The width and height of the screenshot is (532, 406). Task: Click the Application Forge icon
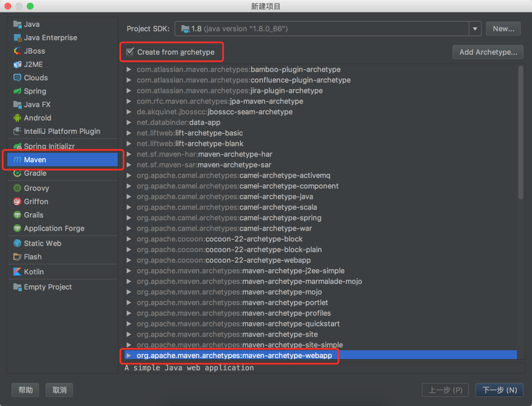[17, 229]
